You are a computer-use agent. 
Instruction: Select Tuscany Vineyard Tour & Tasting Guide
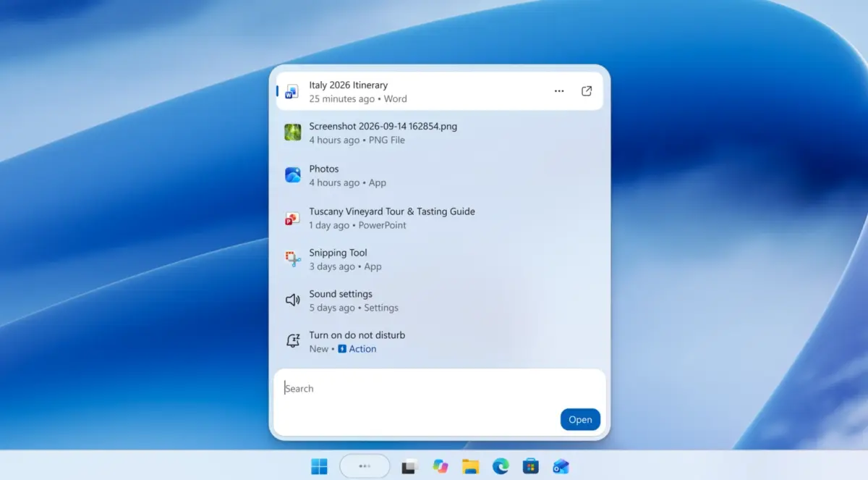coord(439,218)
